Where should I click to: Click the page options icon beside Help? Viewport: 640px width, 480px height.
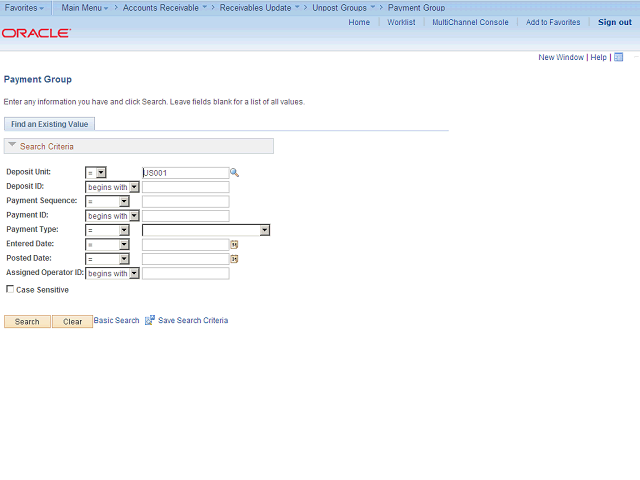tap(619, 57)
